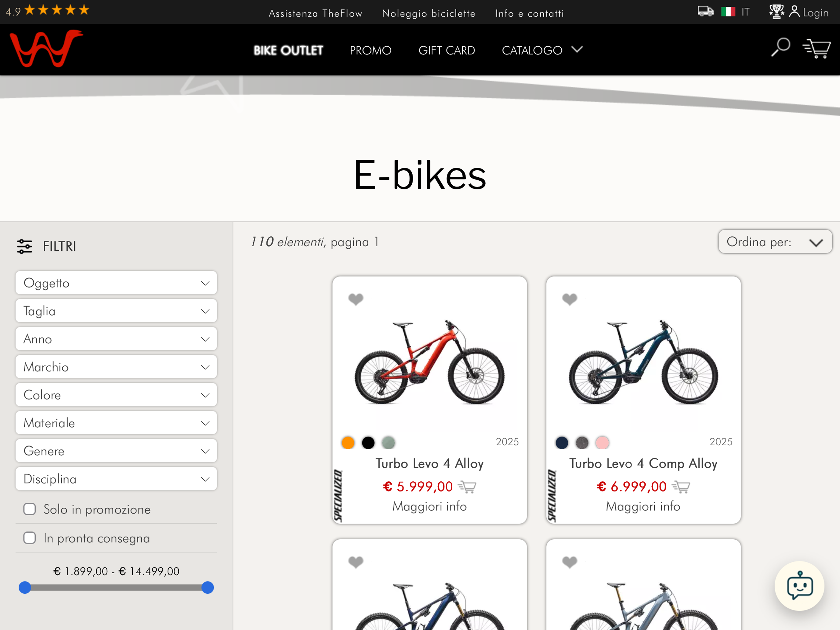Click Specialized logo on Turbo Levo 4 Comp Alloy
This screenshot has height=630, width=840.
click(552, 496)
